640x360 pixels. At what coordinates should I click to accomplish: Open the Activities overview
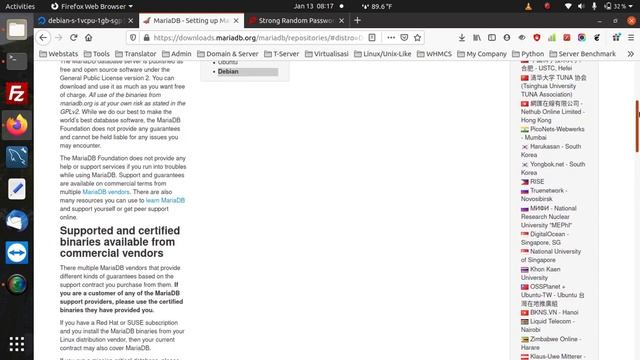[20, 6]
